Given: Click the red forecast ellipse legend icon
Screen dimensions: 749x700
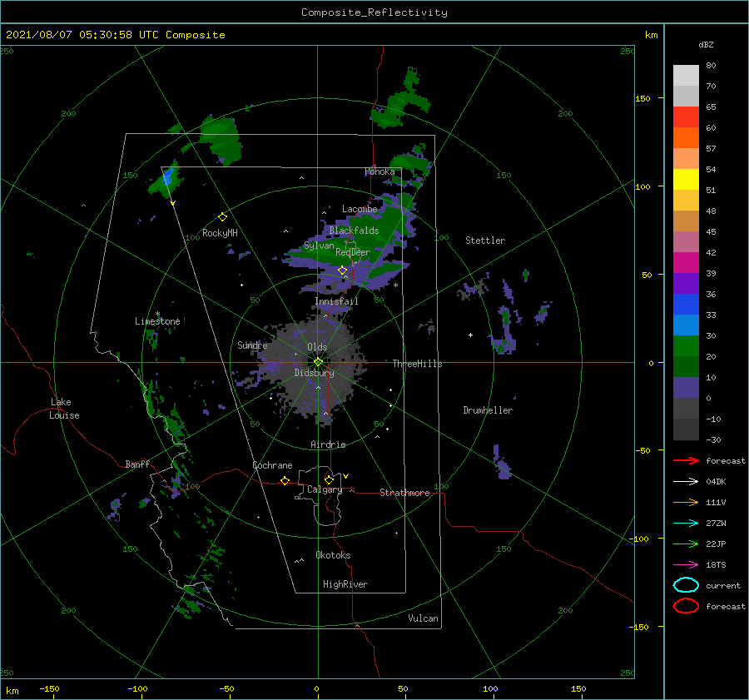Looking at the screenshot, I should (686, 606).
